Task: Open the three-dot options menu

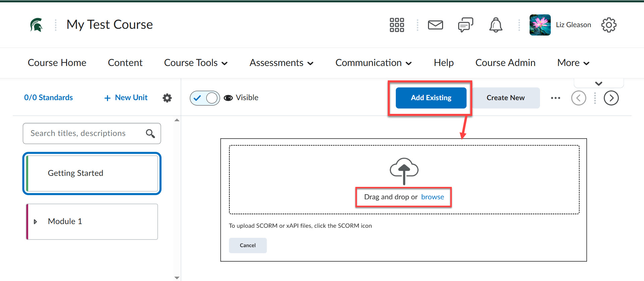Action: pyautogui.click(x=555, y=98)
